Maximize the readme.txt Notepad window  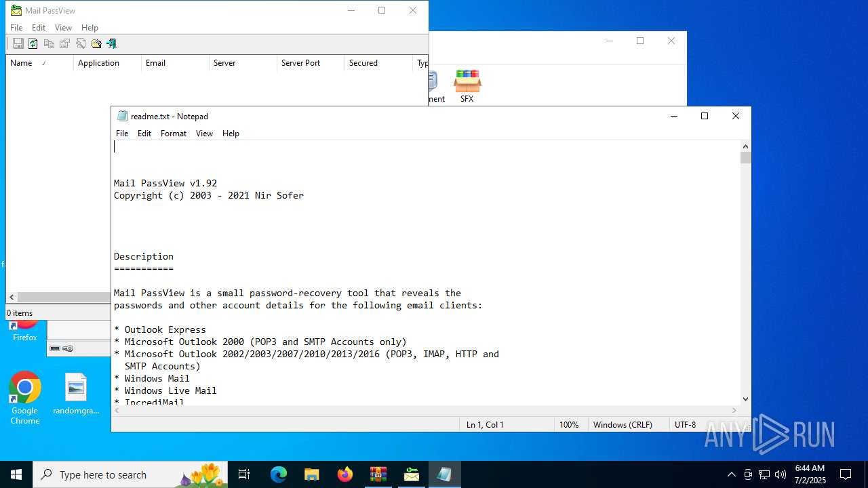click(x=705, y=116)
